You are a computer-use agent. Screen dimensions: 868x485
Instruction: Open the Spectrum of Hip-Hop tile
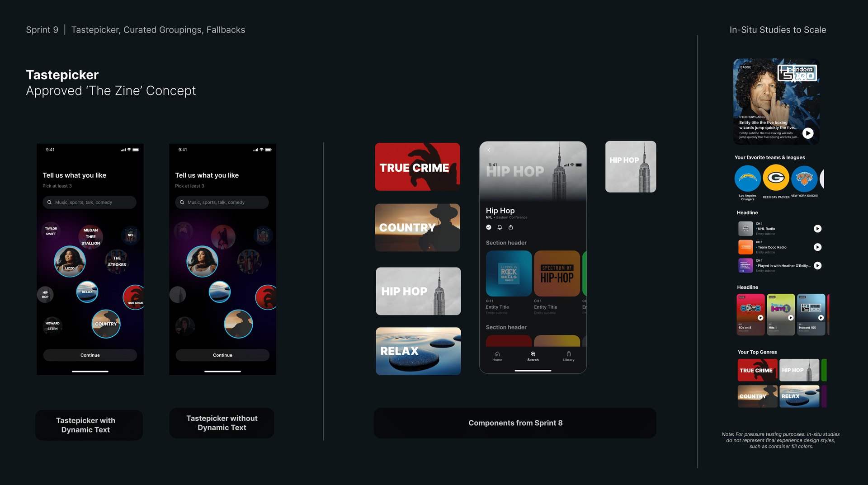point(557,273)
